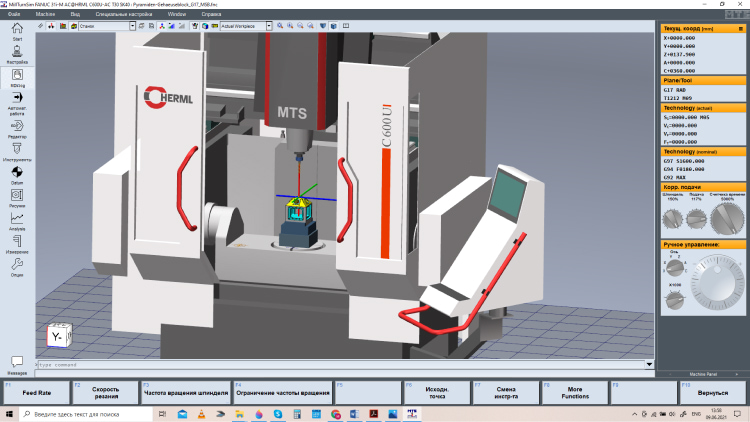Screen dimensions: 750x422
Task: Click the workpiece cube icon in toolbar
Action: [x=205, y=26]
